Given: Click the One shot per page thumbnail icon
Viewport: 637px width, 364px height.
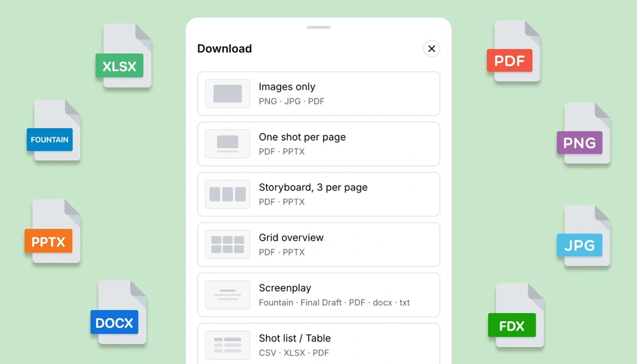Looking at the screenshot, I should [x=227, y=144].
